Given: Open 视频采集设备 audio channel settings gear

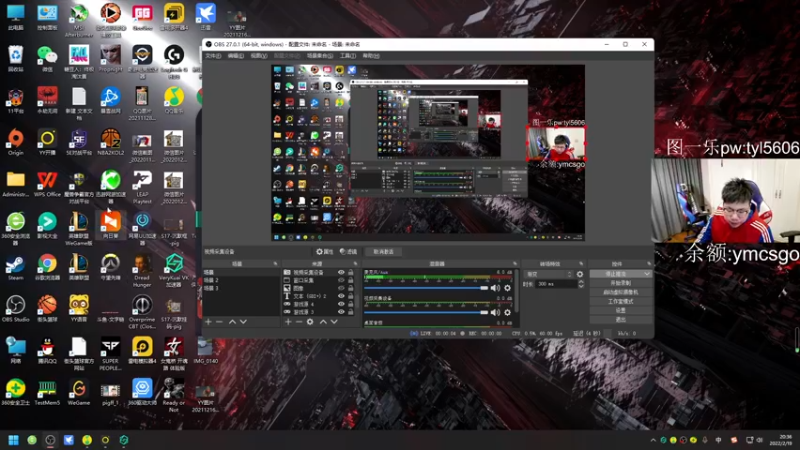Looking at the screenshot, I should pos(508,312).
